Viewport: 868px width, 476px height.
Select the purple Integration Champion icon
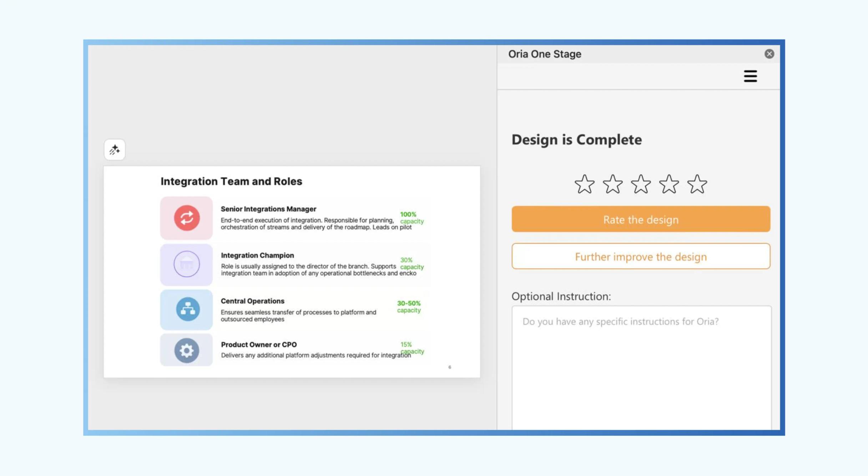(187, 264)
